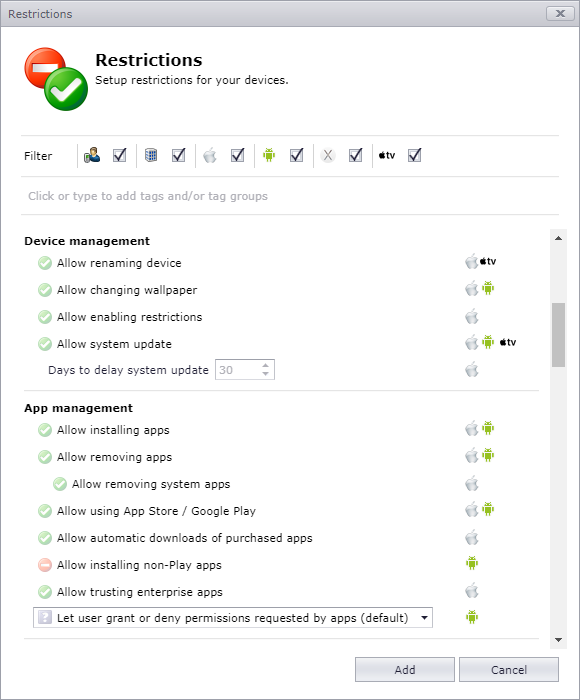Click the user filter icon
Viewport: 580px width, 700px height.
[92, 155]
